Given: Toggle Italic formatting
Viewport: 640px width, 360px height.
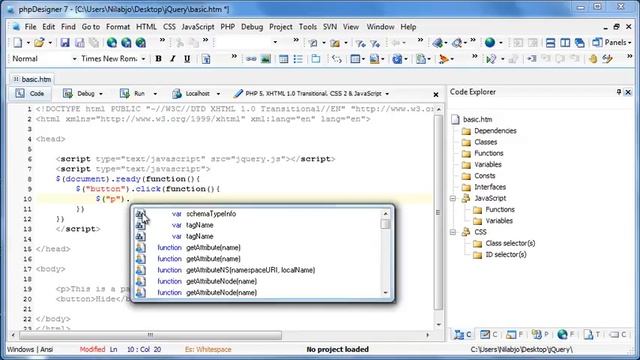Looking at the screenshot, I should point(173,59).
